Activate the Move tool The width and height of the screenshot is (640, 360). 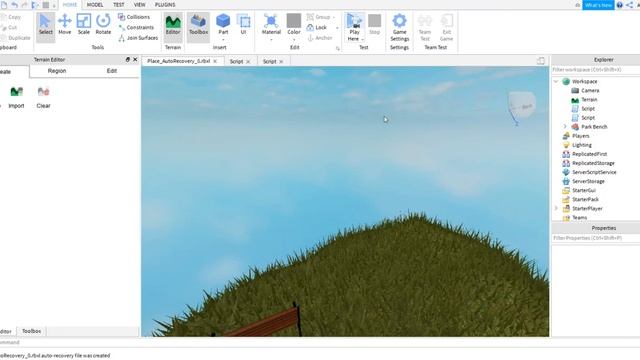click(x=64, y=24)
